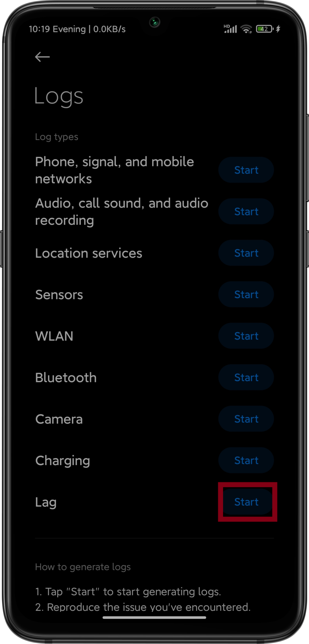The width and height of the screenshot is (309, 644).
Task: Tap the Wi-Fi status icon
Action: pyautogui.click(x=247, y=29)
